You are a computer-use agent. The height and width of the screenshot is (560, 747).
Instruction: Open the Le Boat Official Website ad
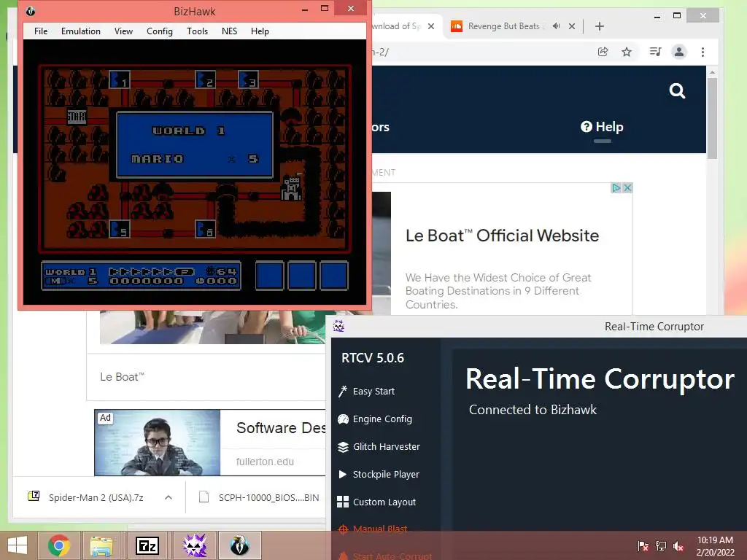coord(502,236)
